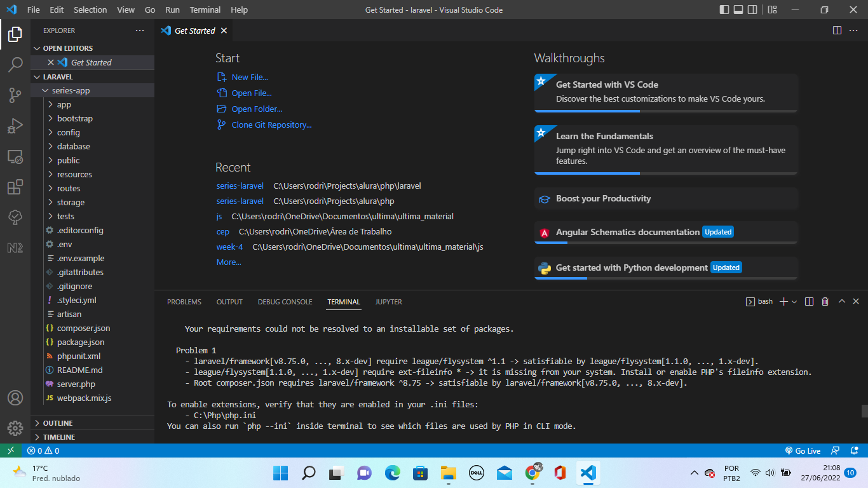
Task: Expand the Timeline section
Action: point(92,437)
